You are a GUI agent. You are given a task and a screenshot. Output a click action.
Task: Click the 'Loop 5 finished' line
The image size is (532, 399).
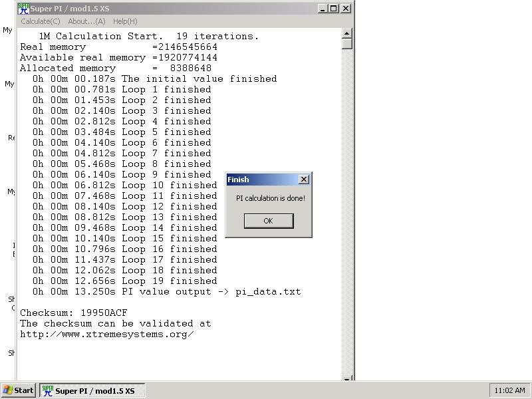tap(122, 132)
